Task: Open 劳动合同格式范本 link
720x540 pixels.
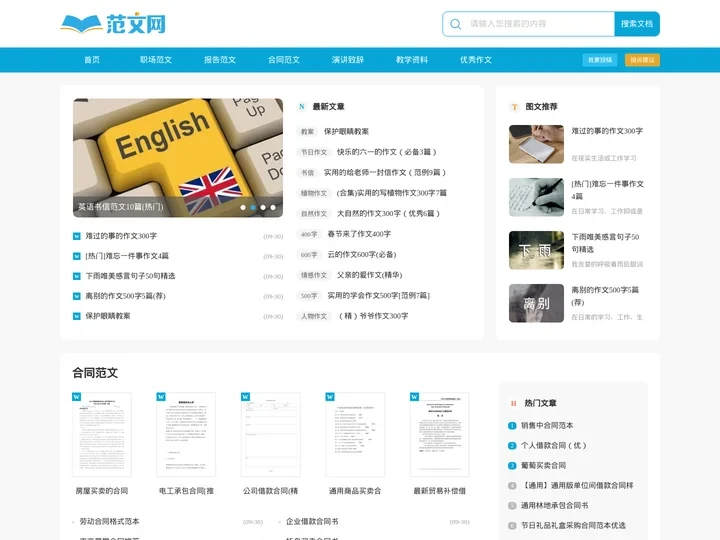Action: tap(109, 522)
